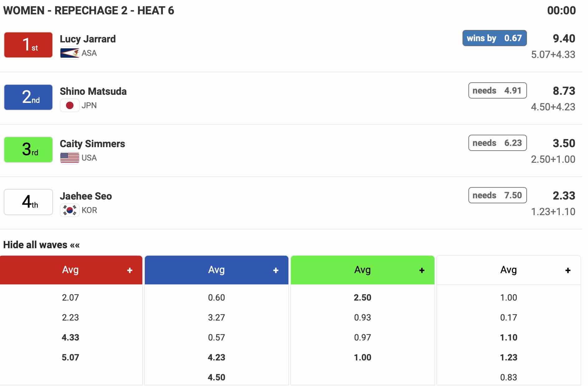Click the white 4th place badge
Image resolution: width=588 pixels, height=386 pixels.
[x=28, y=202]
